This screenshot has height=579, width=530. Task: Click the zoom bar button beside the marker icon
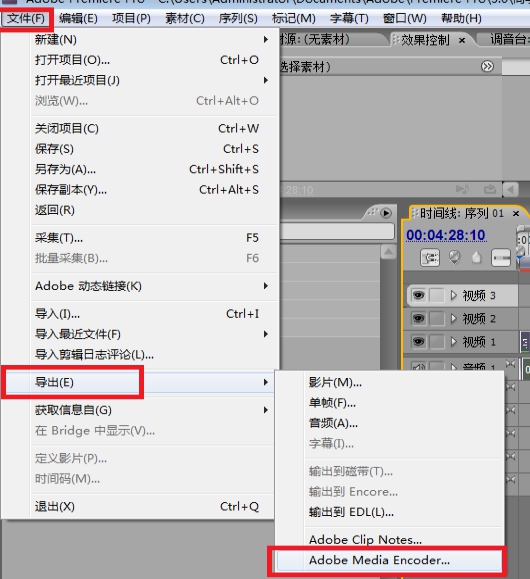click(x=501, y=257)
